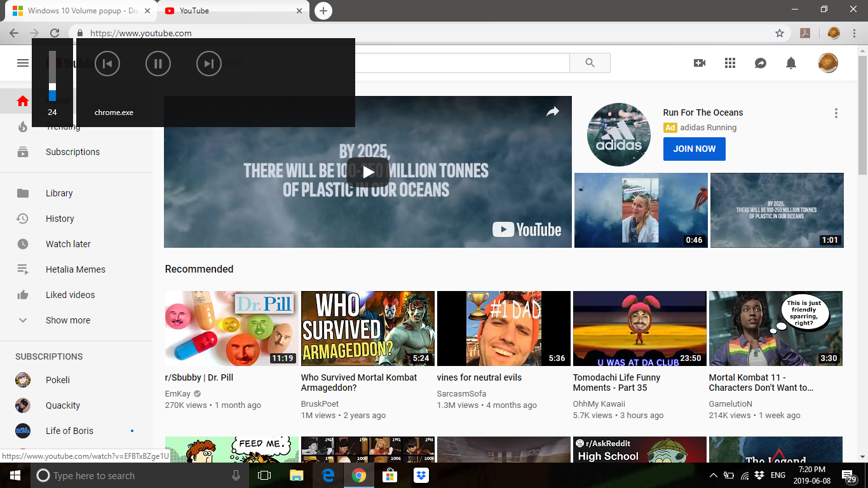This screenshot has width=868, height=488.
Task: Open EmKay channel link
Action: (x=178, y=394)
